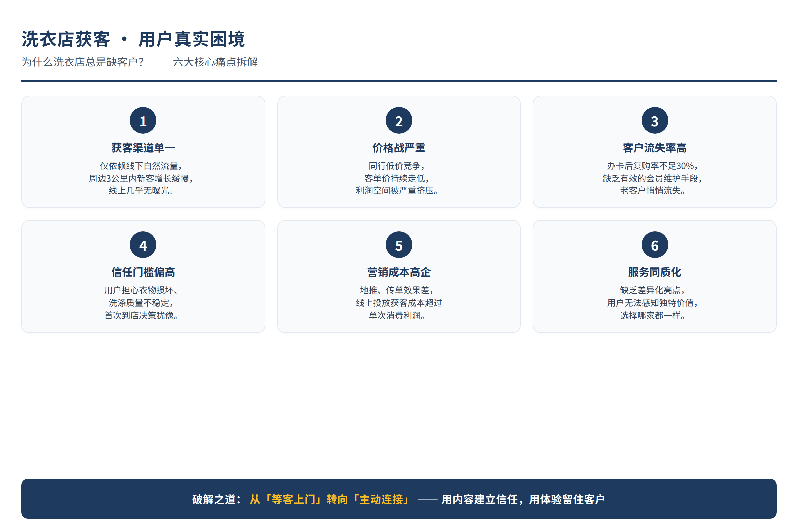Screen dimensions: 798x532
Task: Select the heading 营销成本高企
Action: point(399,272)
